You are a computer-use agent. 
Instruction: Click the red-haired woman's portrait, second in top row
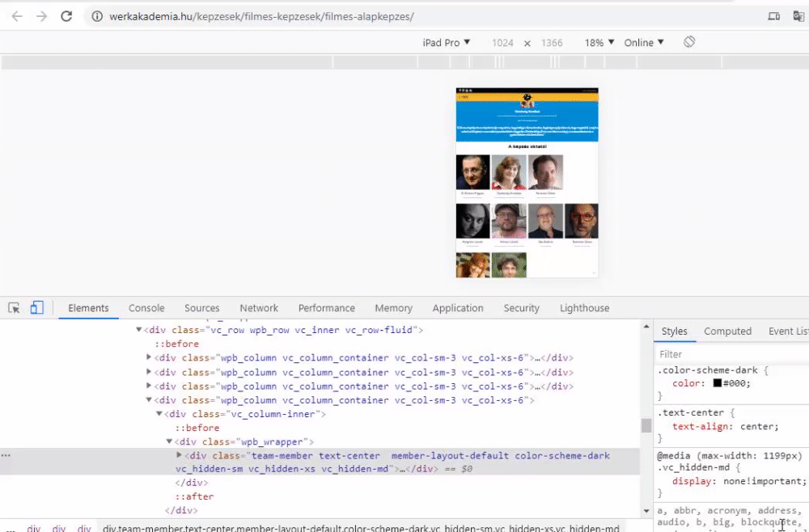click(x=509, y=172)
